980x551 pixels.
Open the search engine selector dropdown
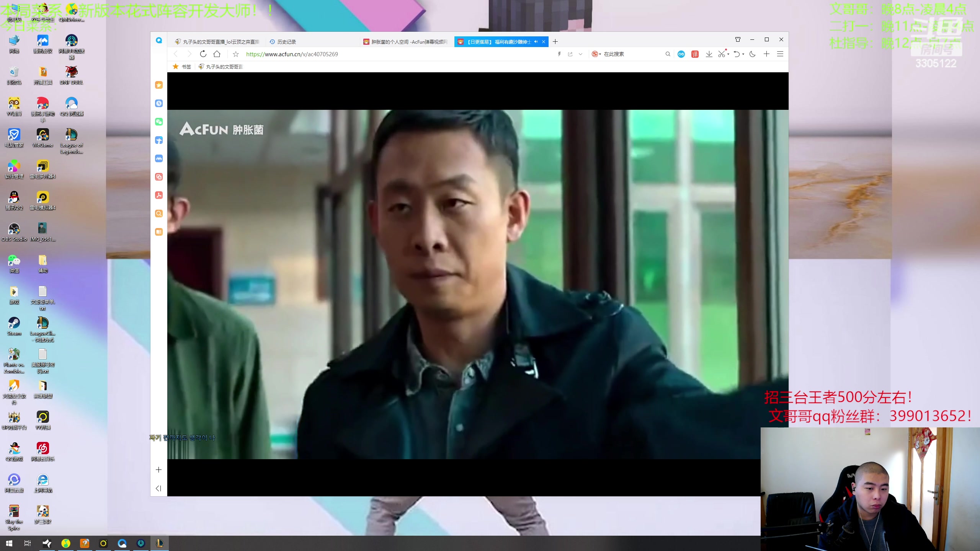(596, 54)
